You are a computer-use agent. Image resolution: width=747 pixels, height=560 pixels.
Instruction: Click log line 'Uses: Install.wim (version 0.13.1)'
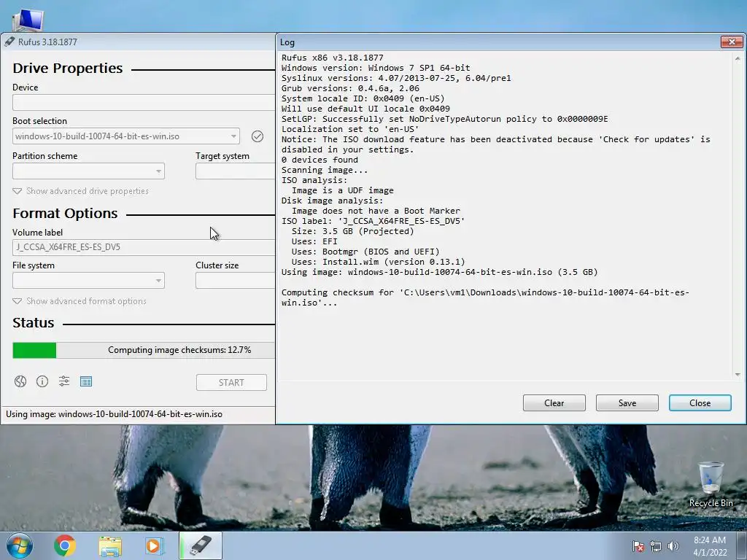coord(379,262)
